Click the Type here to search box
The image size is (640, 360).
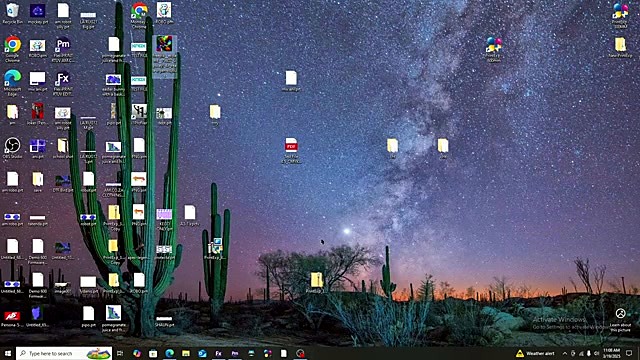coord(64,353)
